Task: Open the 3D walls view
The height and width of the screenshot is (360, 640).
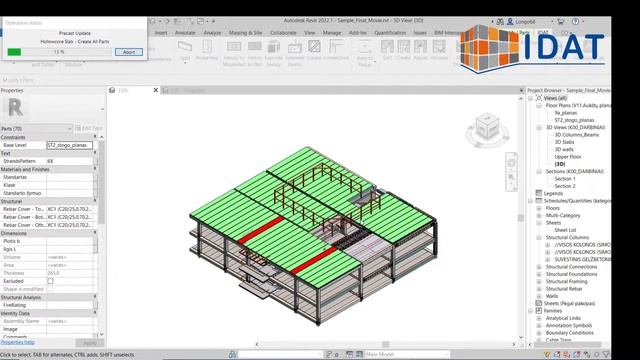Action: tap(564, 150)
